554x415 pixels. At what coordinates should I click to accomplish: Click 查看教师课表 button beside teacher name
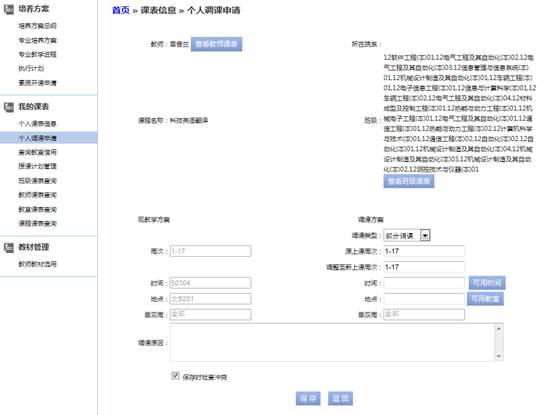pos(217,44)
